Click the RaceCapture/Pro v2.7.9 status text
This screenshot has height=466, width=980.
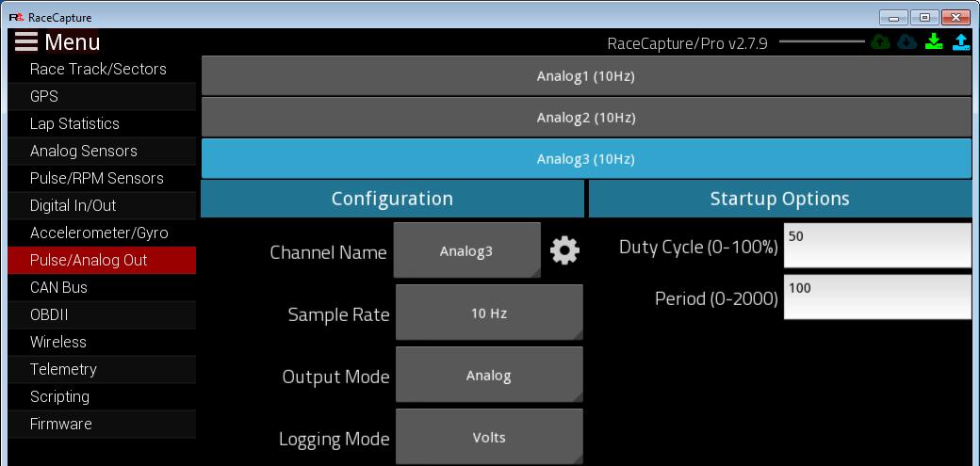(x=688, y=43)
